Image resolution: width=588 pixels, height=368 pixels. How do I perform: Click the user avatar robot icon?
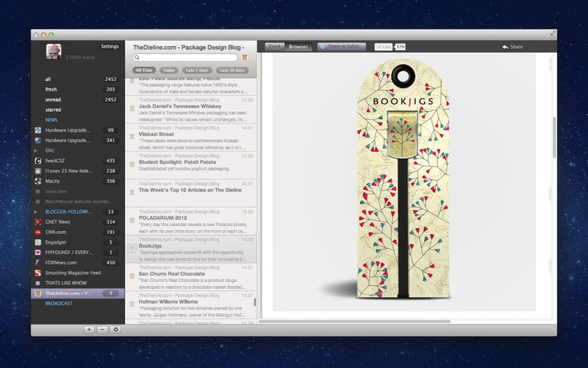pos(54,52)
